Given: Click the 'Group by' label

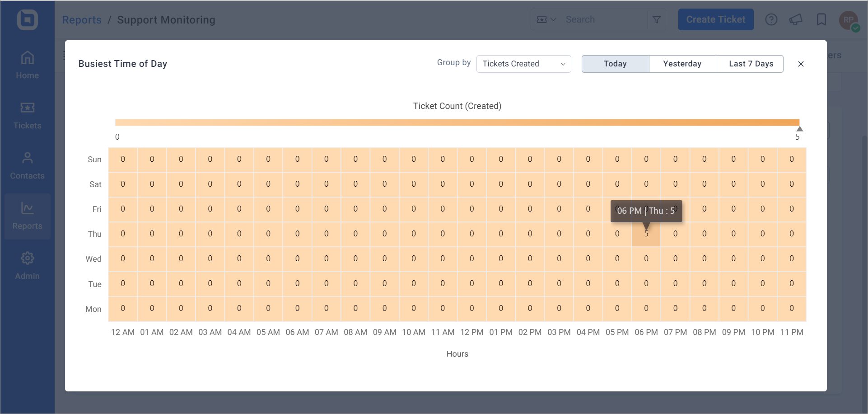Looking at the screenshot, I should [454, 63].
